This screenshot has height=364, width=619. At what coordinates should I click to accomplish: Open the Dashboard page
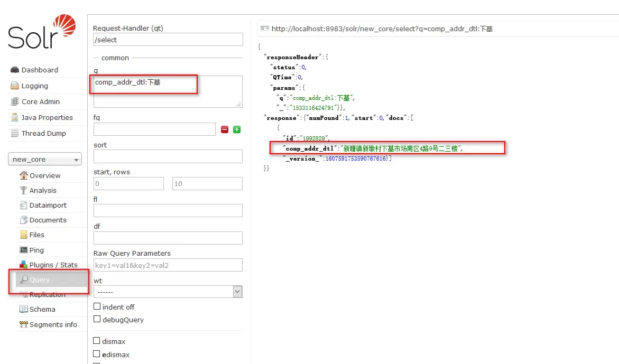pyautogui.click(x=40, y=70)
